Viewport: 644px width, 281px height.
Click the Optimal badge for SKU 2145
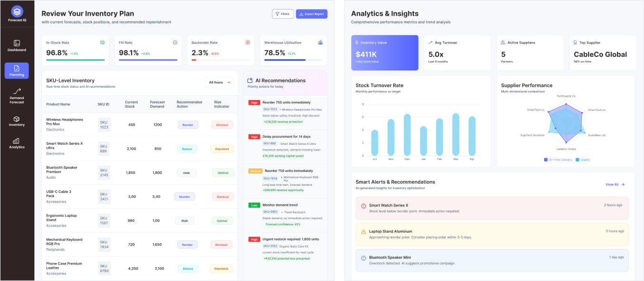tap(222, 173)
